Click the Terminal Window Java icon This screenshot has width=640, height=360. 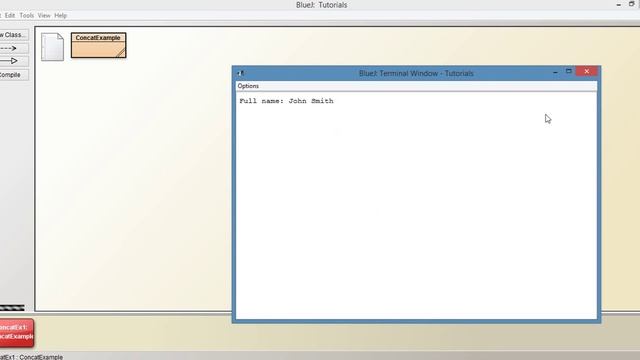[241, 73]
